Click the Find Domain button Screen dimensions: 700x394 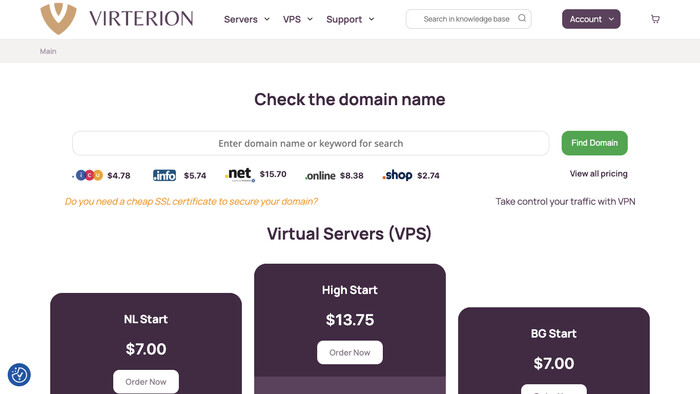(594, 143)
